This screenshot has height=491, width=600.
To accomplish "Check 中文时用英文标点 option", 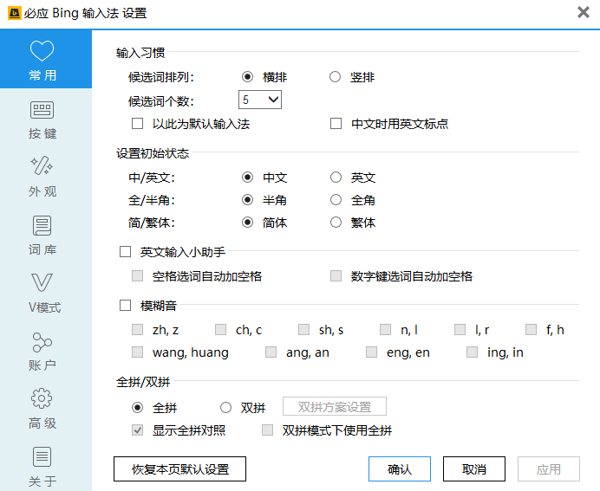I will tap(337, 124).
